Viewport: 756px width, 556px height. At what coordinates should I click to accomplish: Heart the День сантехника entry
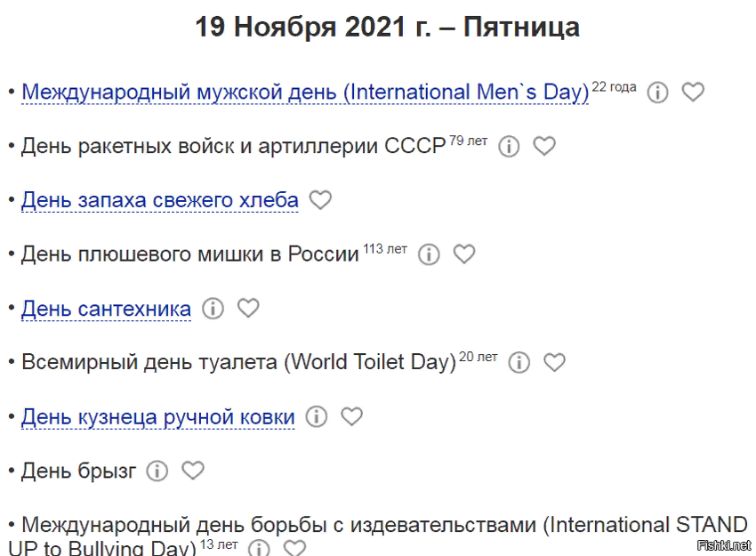(x=248, y=308)
